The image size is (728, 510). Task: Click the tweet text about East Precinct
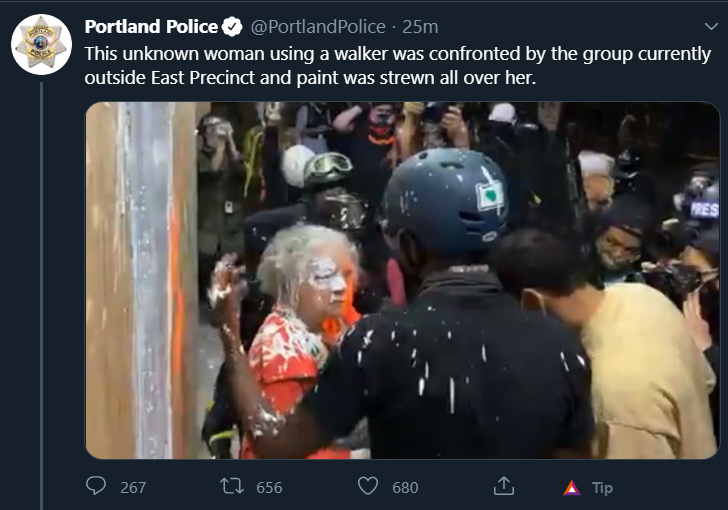click(397, 65)
